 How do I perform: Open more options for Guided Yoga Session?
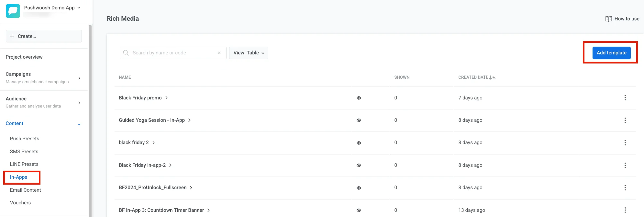pos(625,120)
